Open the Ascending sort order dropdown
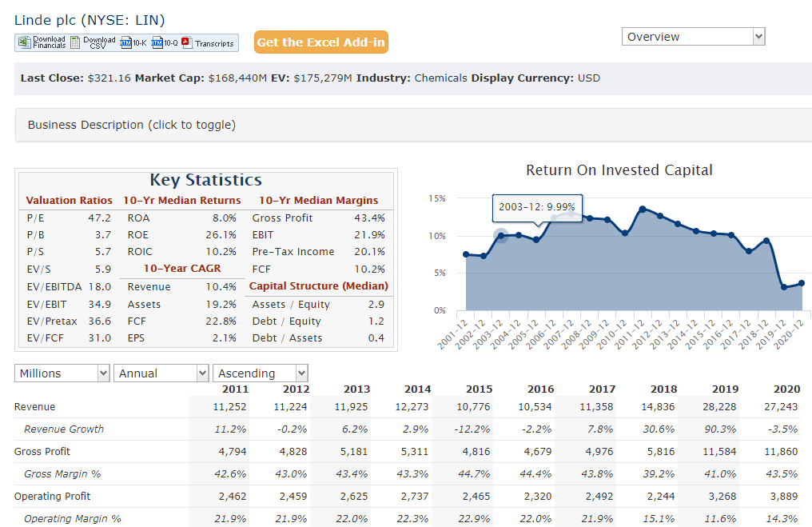812x527 pixels. (x=261, y=373)
